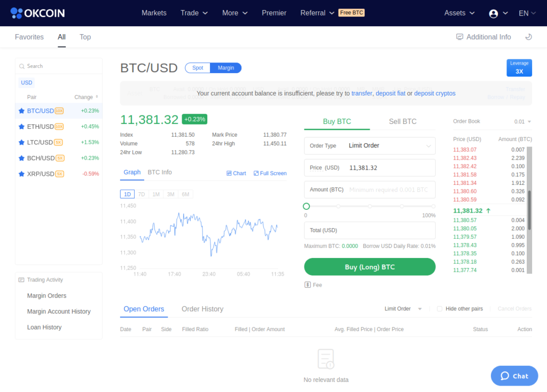Open the Premier page
This screenshot has height=392, width=547.
(274, 13)
